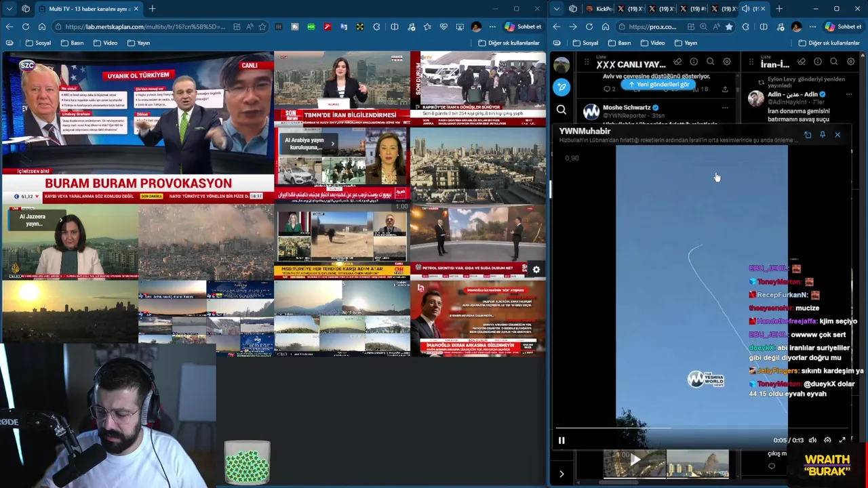The height and width of the screenshot is (488, 868).
Task: Open Edge browser menu in left window
Action: point(492,26)
